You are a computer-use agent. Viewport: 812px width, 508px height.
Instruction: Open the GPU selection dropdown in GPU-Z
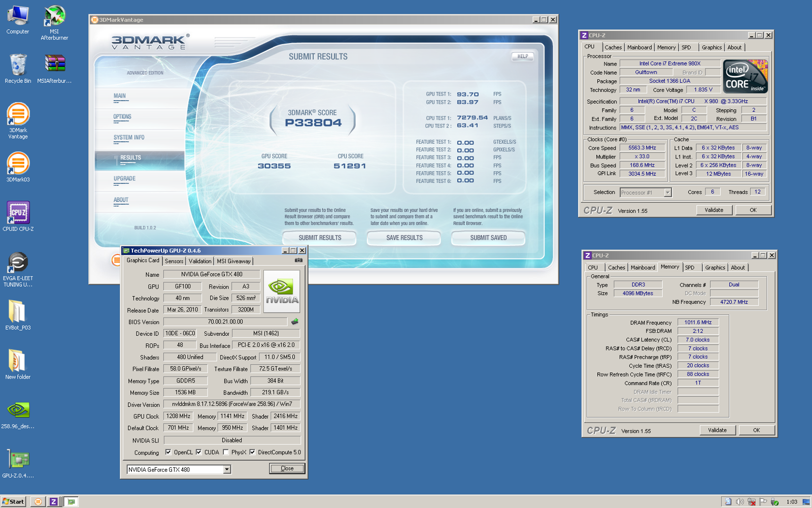coord(227,470)
